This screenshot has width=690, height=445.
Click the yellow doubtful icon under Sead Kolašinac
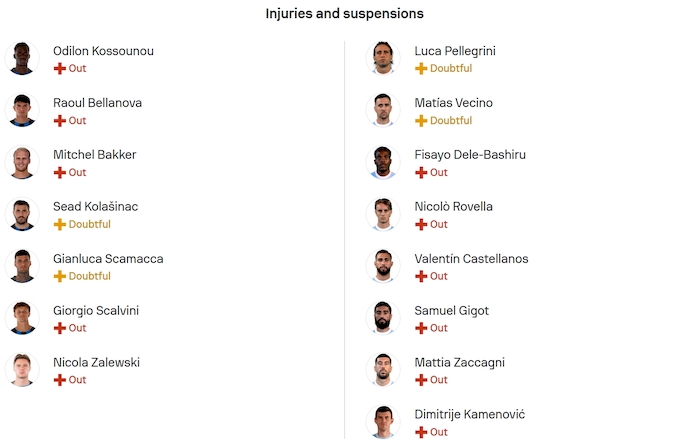[59, 225]
